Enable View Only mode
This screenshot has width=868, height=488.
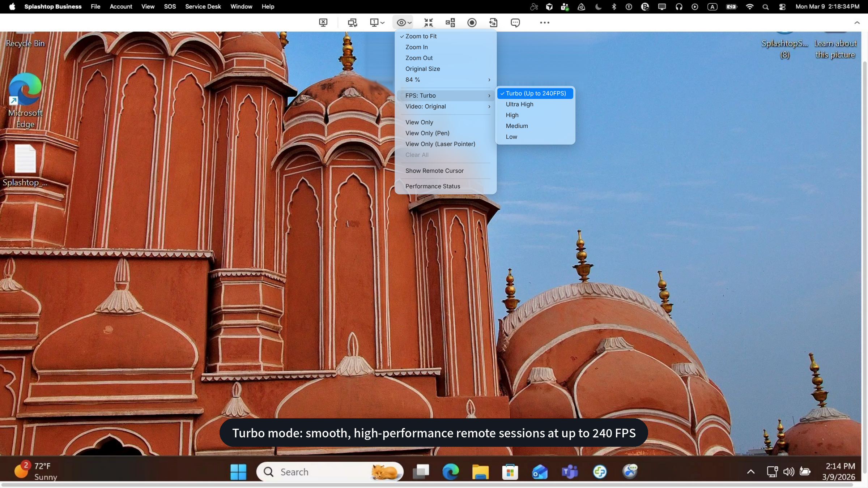(x=446, y=122)
